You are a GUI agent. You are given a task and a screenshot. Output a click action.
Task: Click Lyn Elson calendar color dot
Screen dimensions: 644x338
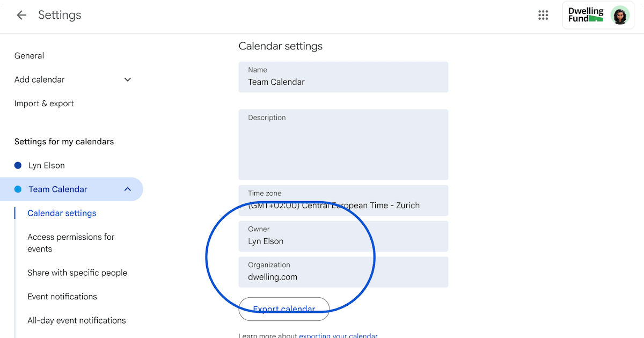(x=18, y=165)
